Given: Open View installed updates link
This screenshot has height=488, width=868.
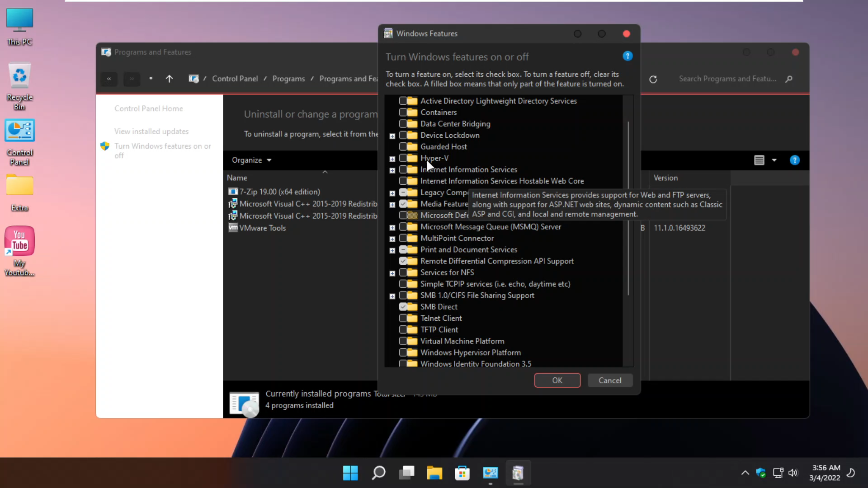Looking at the screenshot, I should 151,131.
